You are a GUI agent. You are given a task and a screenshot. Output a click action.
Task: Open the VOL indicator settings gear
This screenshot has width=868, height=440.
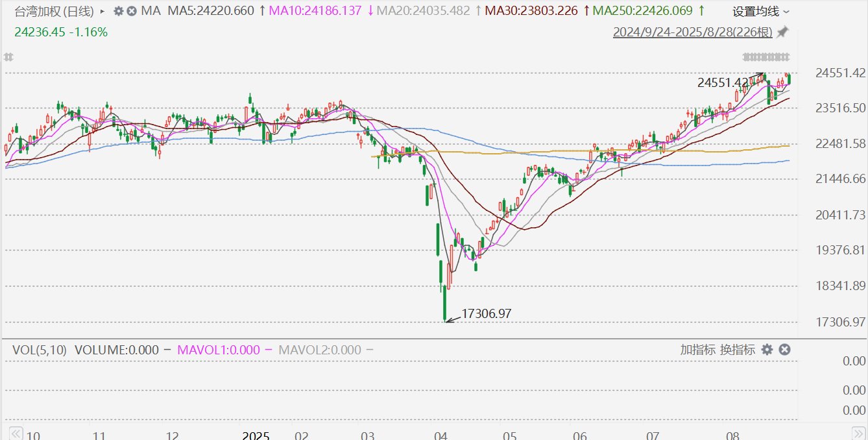pos(767,350)
